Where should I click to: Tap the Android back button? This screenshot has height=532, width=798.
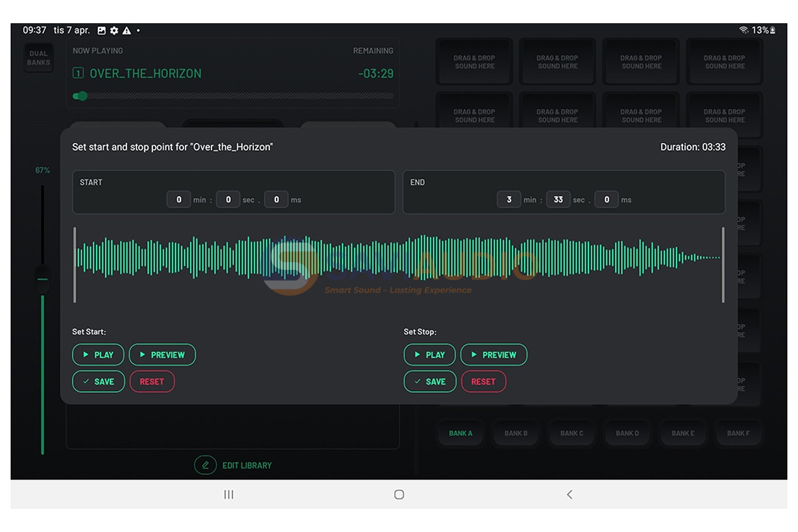click(x=569, y=495)
